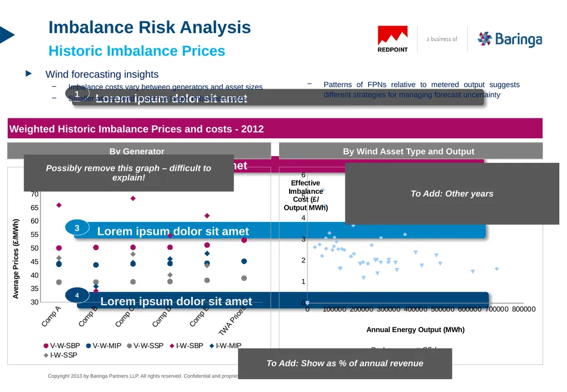Click the By Wind Asset Type and Output header
Viewport: 567px width, 392px height.
pos(411,151)
